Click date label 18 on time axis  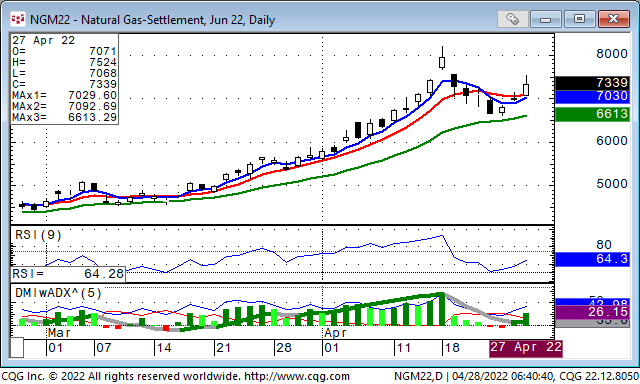tap(452, 348)
